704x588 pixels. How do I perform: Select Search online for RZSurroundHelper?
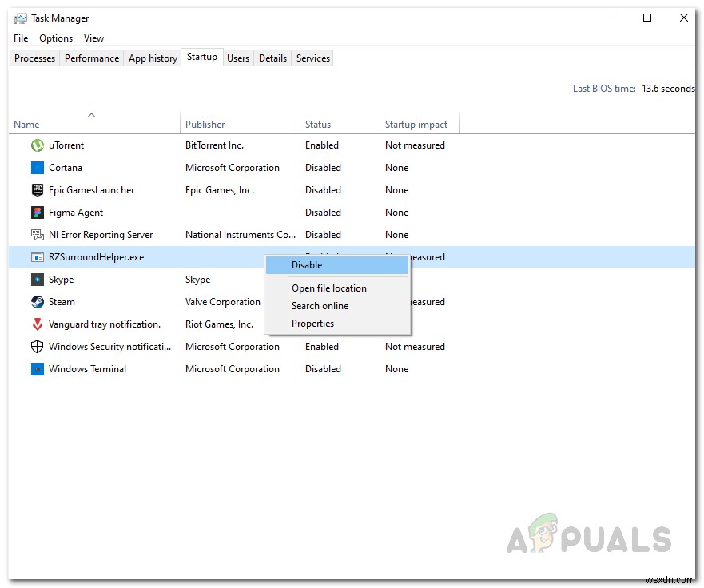320,305
